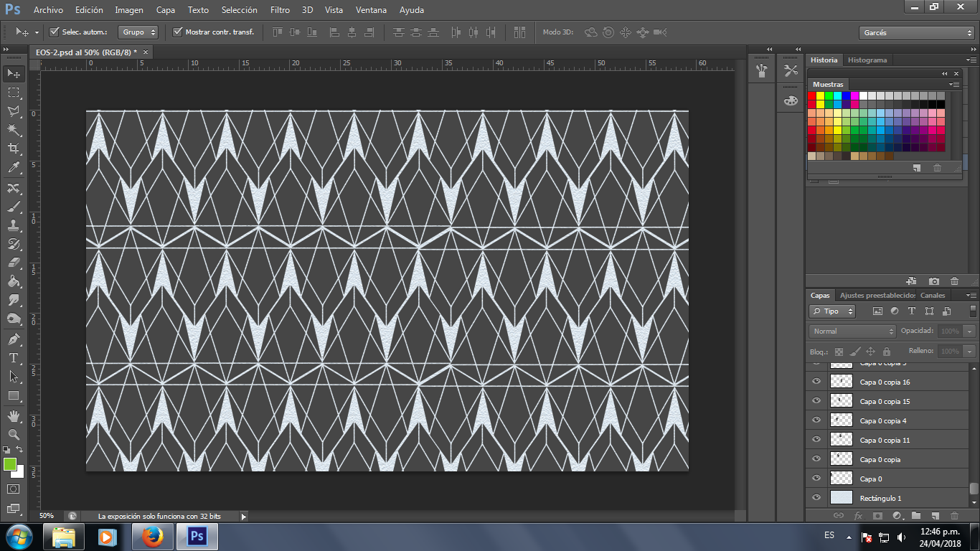Open the Archivo menu

point(48,10)
